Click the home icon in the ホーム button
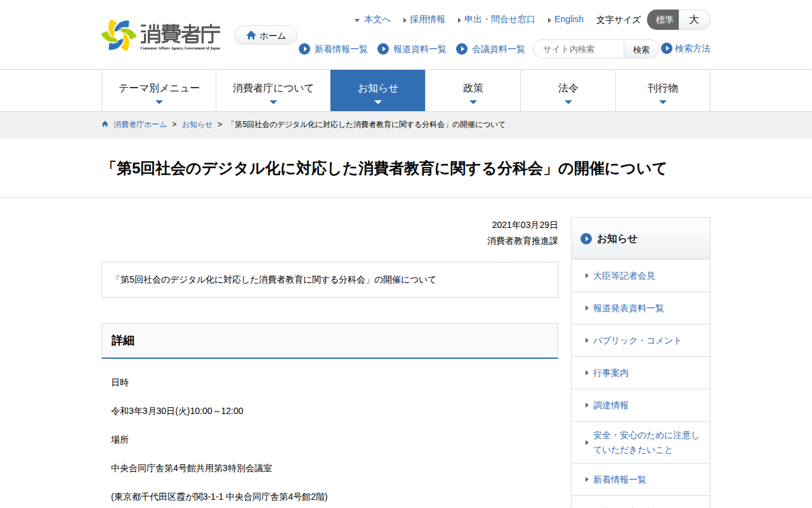Viewport: 812px width, 508px height. 251,36
